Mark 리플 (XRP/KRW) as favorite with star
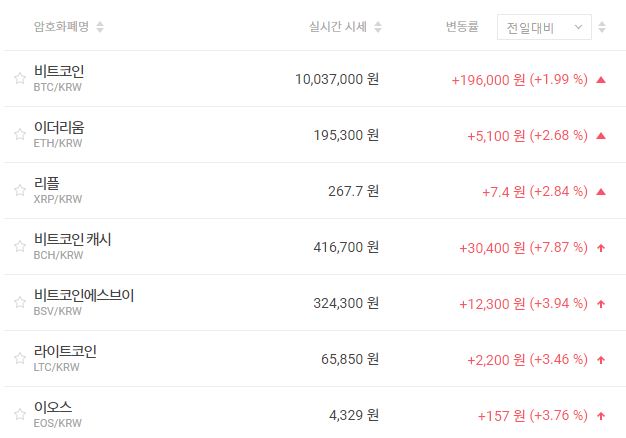Viewport: 626px width, 438px height. point(19,191)
